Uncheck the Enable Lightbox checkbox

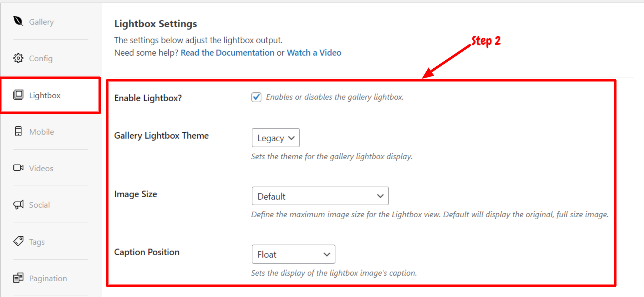(256, 97)
